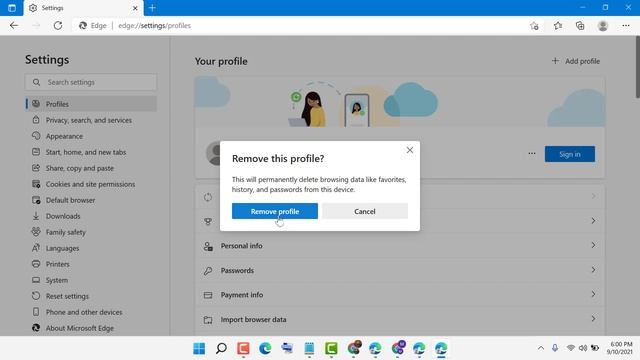Open profile more options ellipsis

click(531, 153)
